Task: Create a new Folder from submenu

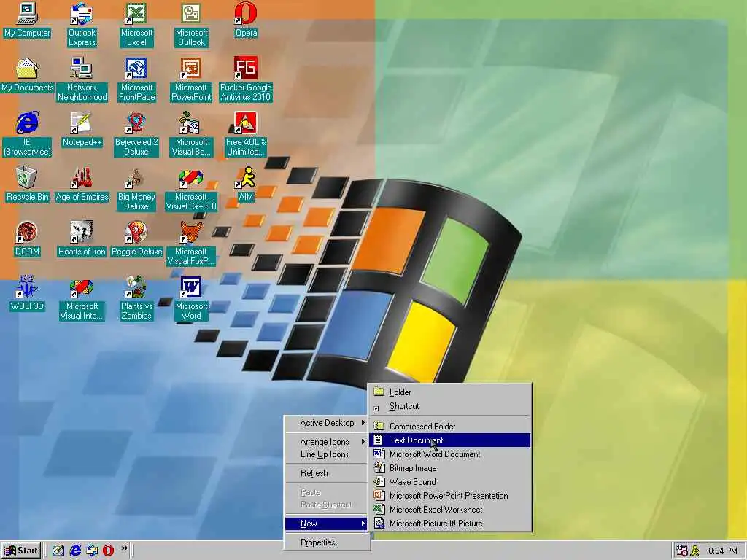Action: click(450, 392)
